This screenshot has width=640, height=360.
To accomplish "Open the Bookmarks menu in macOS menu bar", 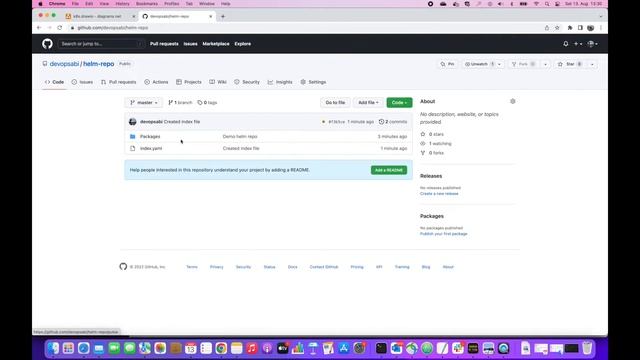I will 147,4.
